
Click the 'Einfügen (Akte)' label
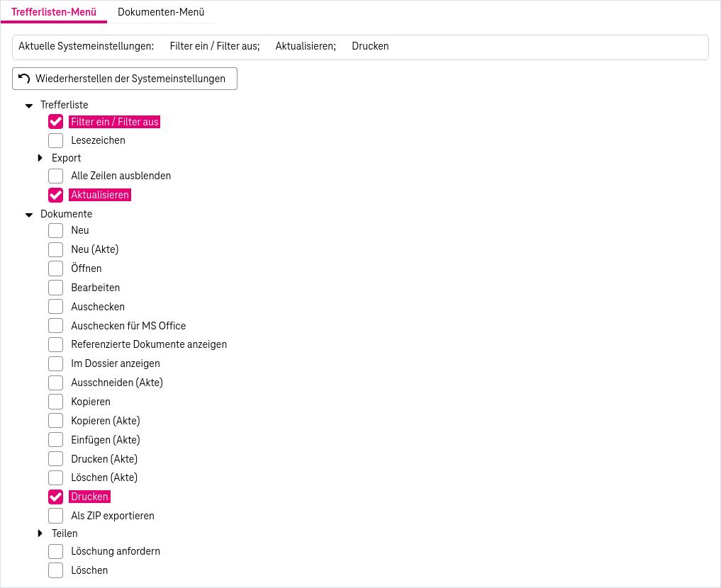[x=106, y=440]
